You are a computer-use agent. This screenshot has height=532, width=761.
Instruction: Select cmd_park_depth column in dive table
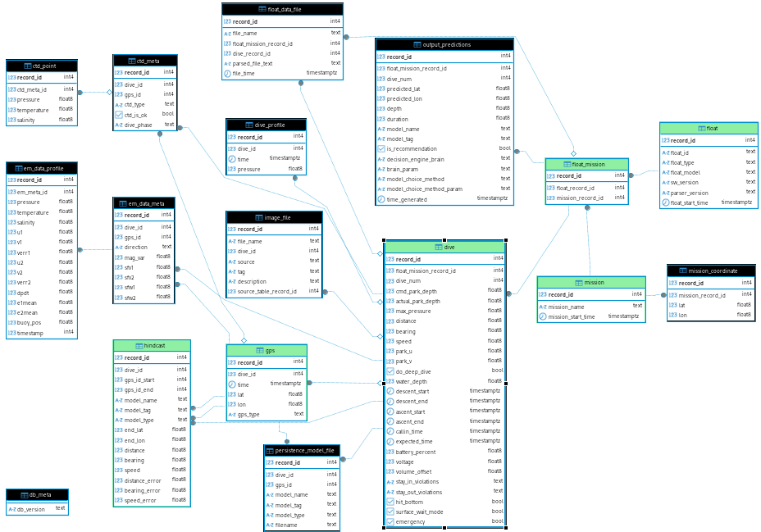click(x=444, y=292)
